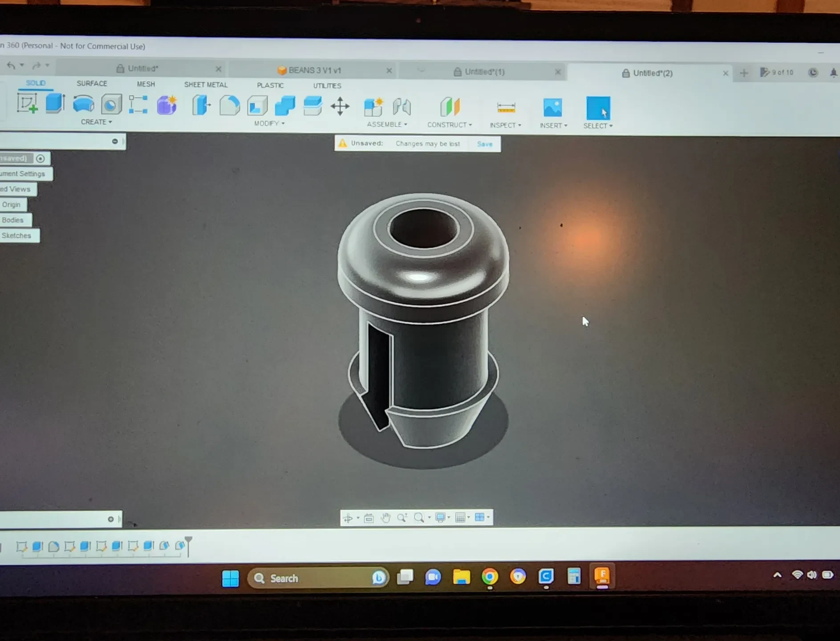Expand the CREATE dropdown menu
The image size is (840, 641).
coord(96,122)
